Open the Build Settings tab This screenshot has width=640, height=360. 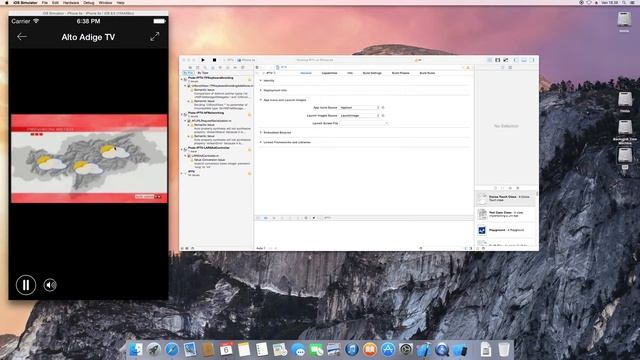372,73
